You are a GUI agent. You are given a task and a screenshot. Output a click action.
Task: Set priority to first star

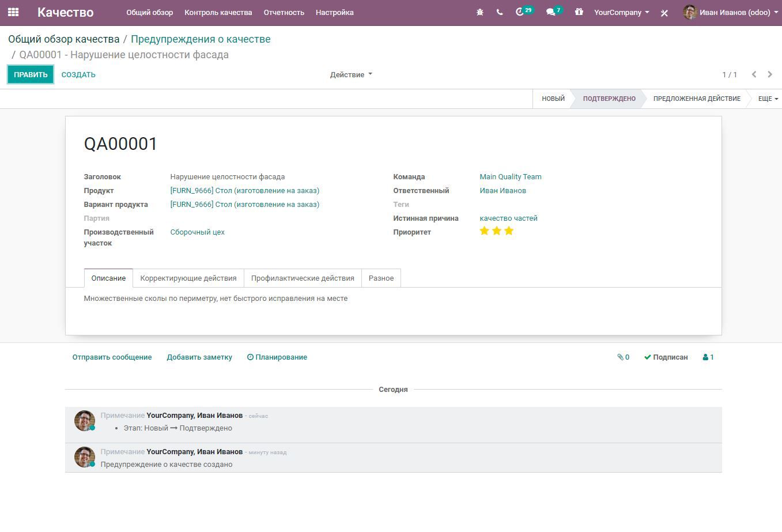coord(484,231)
